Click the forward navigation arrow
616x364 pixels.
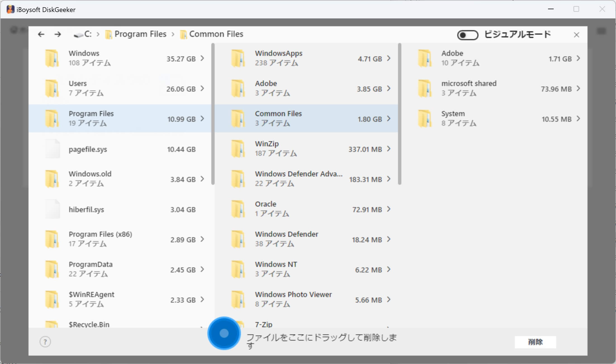click(58, 34)
